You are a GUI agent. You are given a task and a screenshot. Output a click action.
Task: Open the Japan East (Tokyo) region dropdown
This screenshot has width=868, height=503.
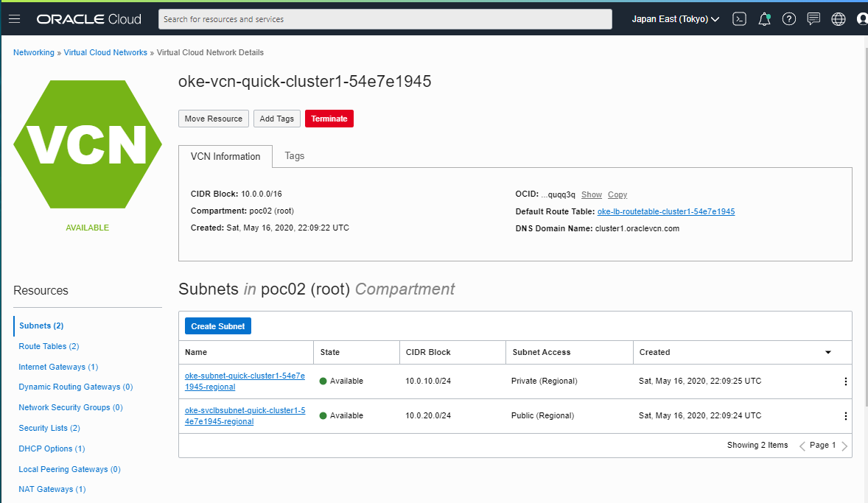676,19
